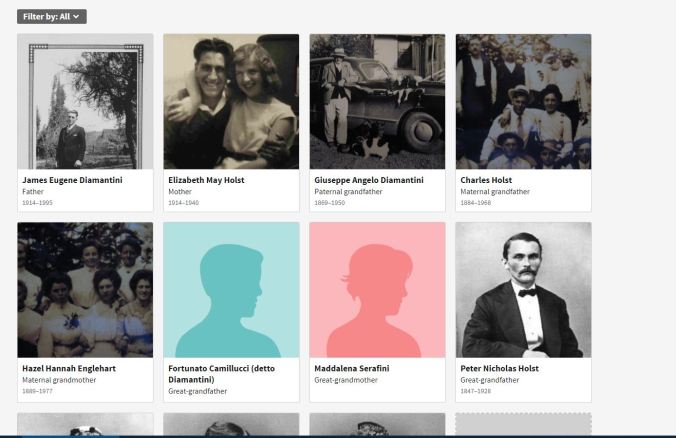The image size is (676, 438).
Task: Open Elizabeth May Holst's photo
Action: 231,102
